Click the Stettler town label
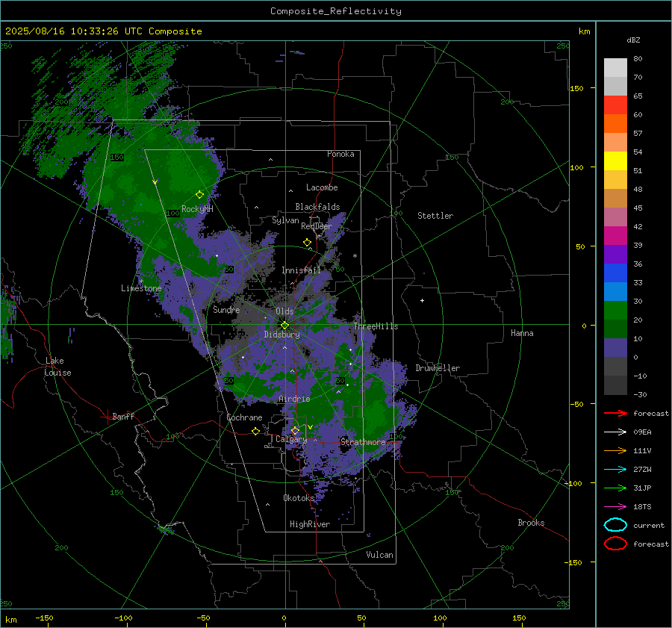Viewport: 672px width, 628px height. pyautogui.click(x=435, y=216)
